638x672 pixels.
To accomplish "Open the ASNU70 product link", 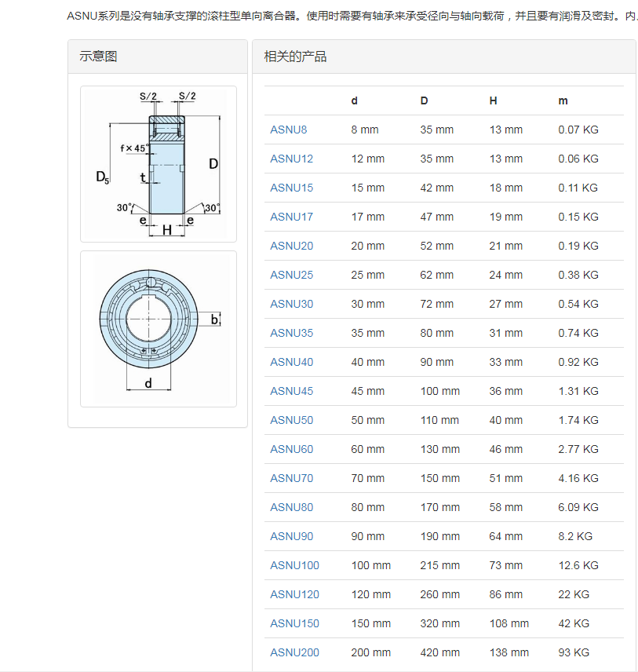I will 291,478.
